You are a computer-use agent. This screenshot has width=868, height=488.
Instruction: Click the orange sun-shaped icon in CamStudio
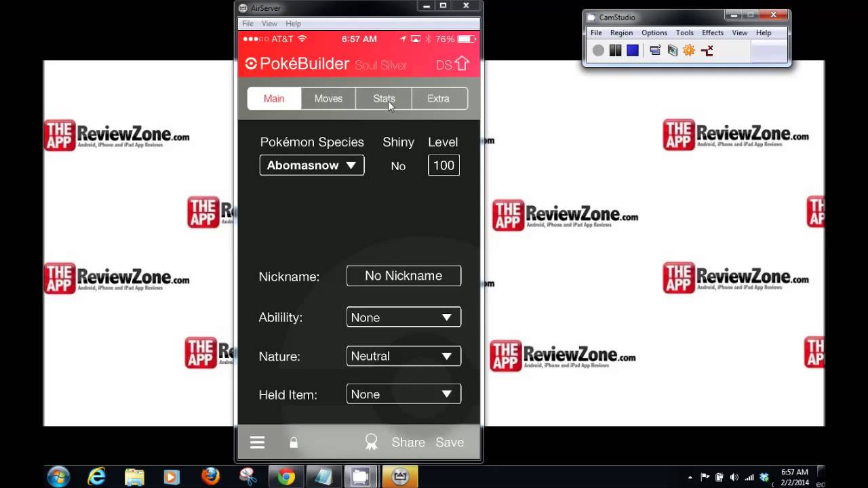tap(689, 50)
